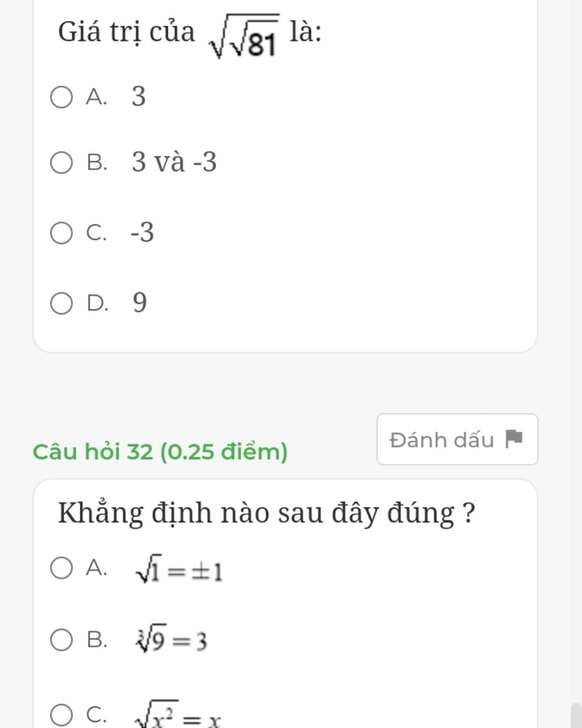This screenshot has height=728, width=582.
Task: Click the answer text '9' of option D
Action: 140,303
